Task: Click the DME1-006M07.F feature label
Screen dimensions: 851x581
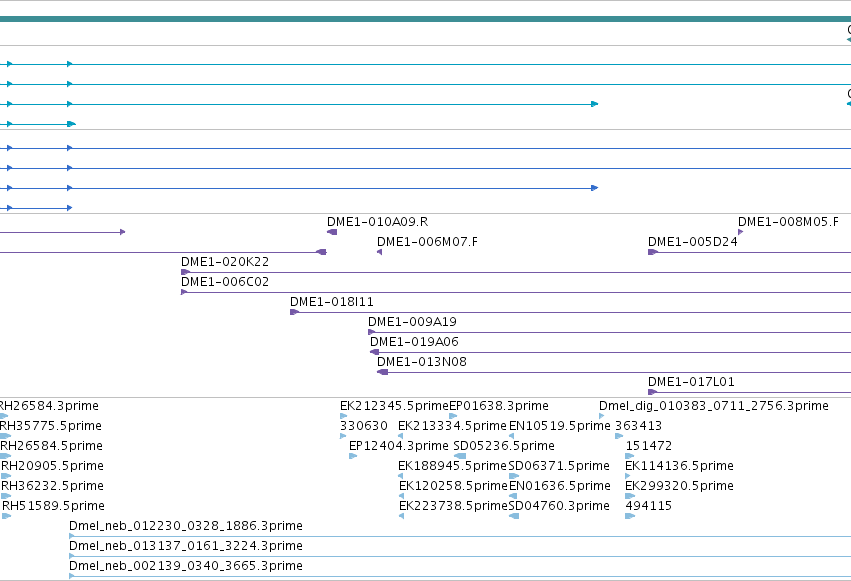Action: 427,242
